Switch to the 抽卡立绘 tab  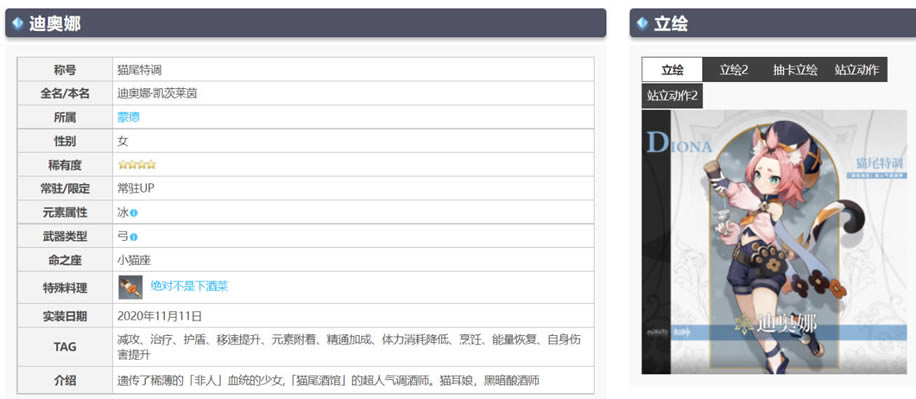[794, 70]
